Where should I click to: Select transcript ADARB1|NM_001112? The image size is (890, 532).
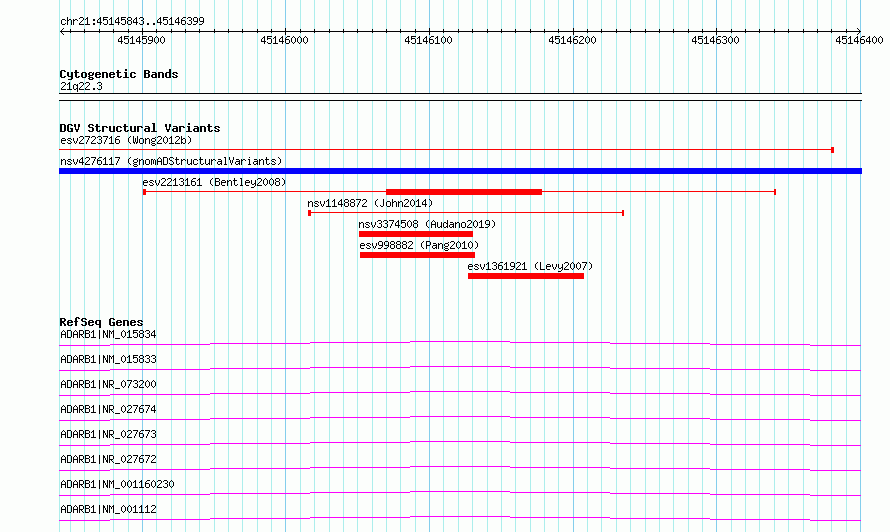(108, 509)
